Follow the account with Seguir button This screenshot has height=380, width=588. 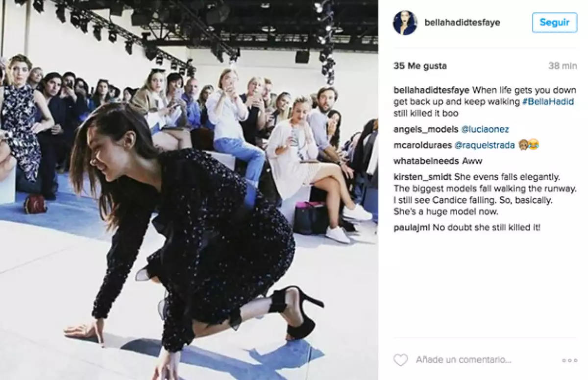[555, 23]
